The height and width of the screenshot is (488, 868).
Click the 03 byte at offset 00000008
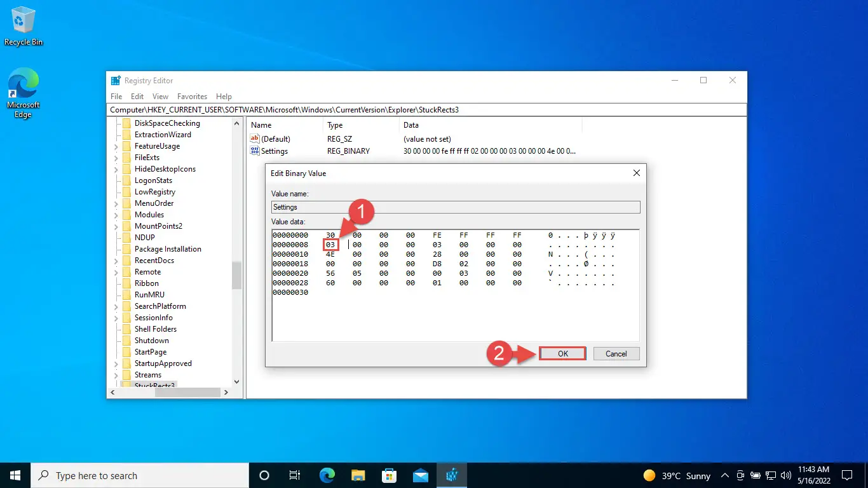(x=330, y=245)
